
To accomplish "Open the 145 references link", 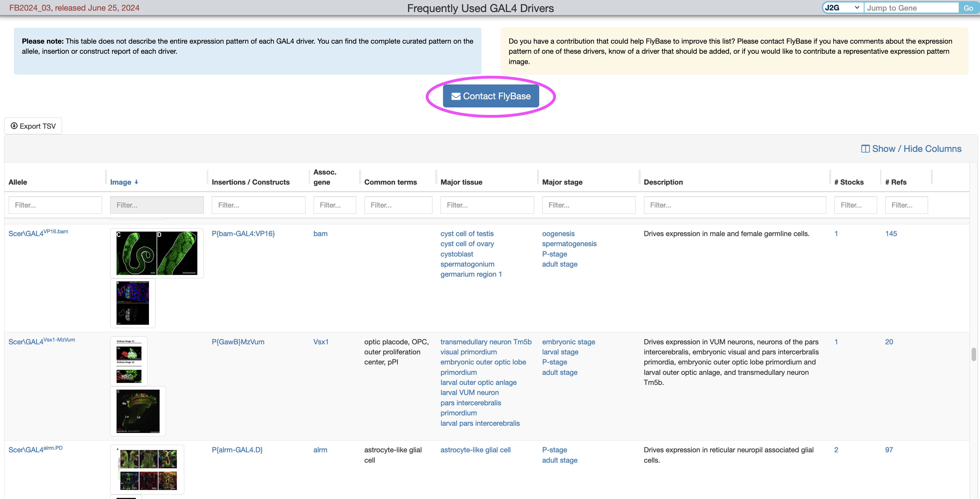I will (891, 234).
